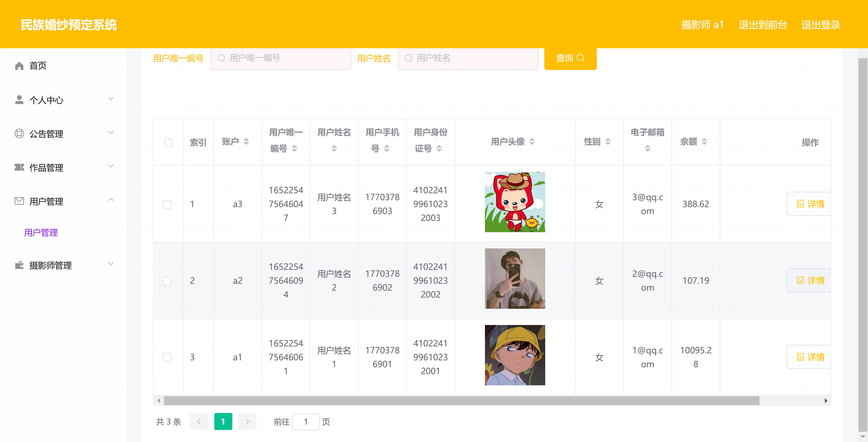Image resolution: width=868 pixels, height=442 pixels.
Task: Click horizontal scrollbar left arrow
Action: coord(159,400)
